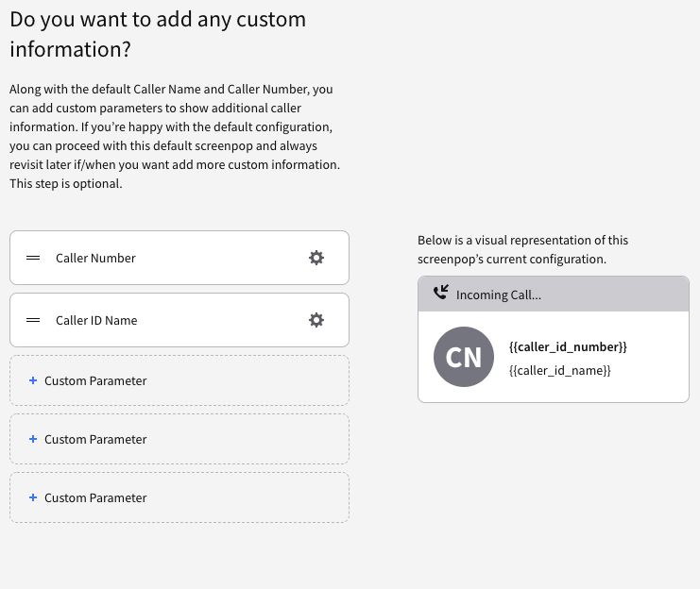Screen dimensions: 700x589
Task: Add the second Custom Parameter slot
Action: [x=179, y=439]
